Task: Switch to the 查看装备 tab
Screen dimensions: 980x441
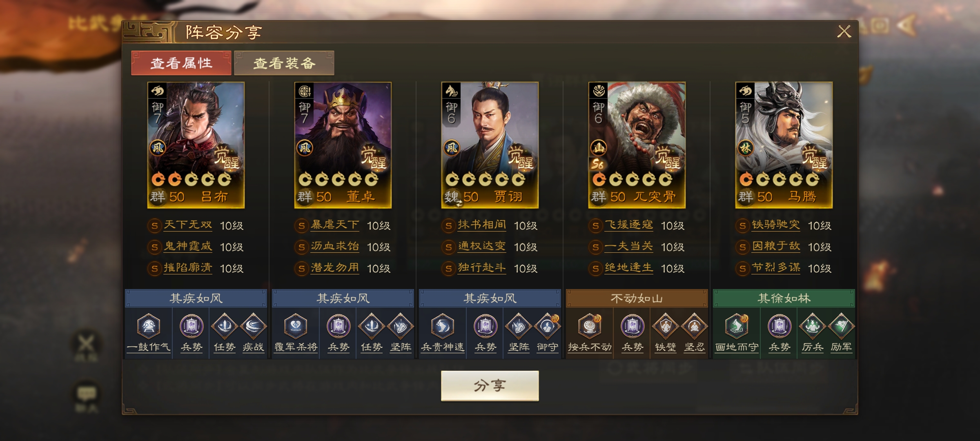Action: tap(284, 63)
